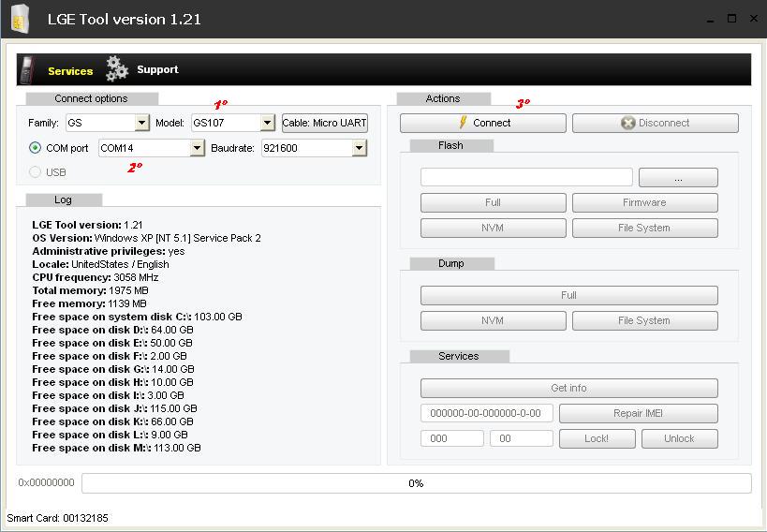Minimize the LGE Tool window
The height and width of the screenshot is (532, 767).
(710, 20)
